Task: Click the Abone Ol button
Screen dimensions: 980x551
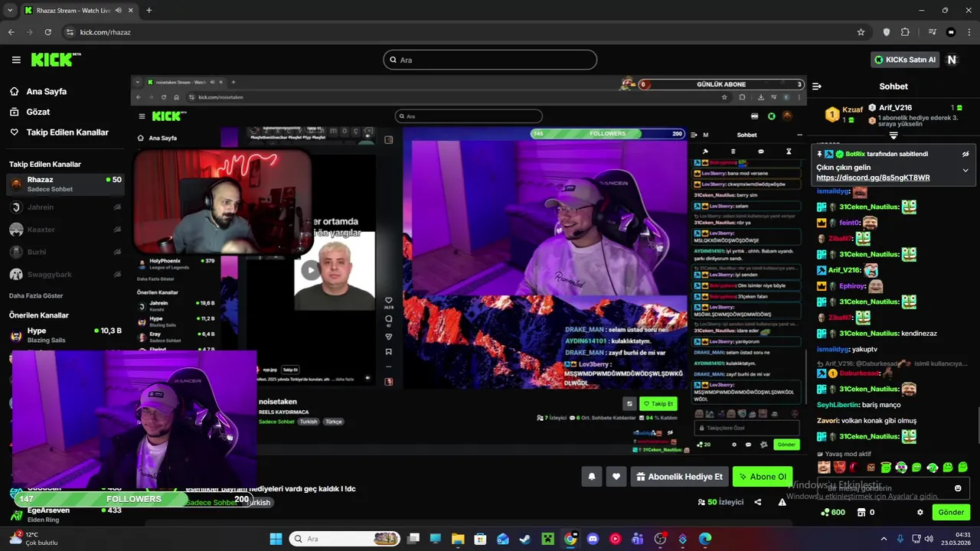Action: (762, 477)
